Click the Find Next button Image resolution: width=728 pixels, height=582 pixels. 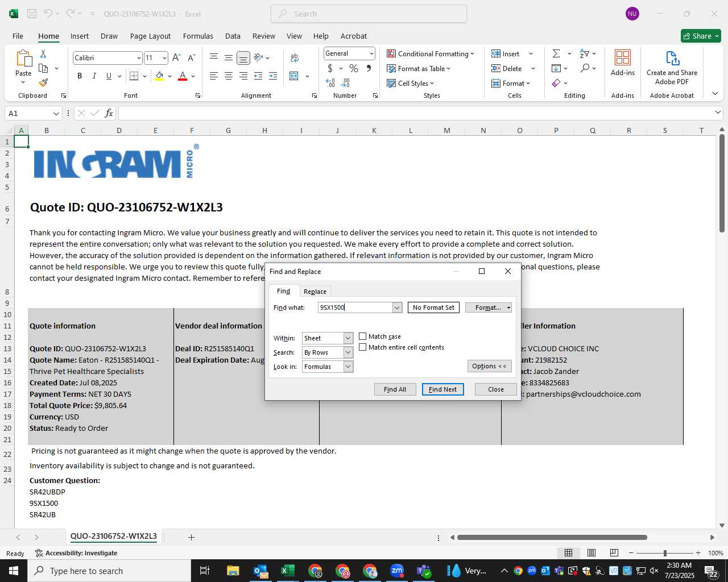click(443, 389)
